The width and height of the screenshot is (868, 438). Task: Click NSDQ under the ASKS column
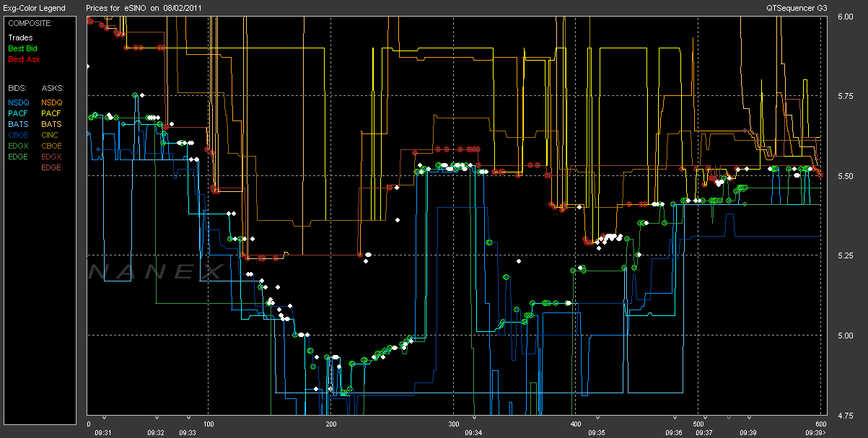click(51, 102)
